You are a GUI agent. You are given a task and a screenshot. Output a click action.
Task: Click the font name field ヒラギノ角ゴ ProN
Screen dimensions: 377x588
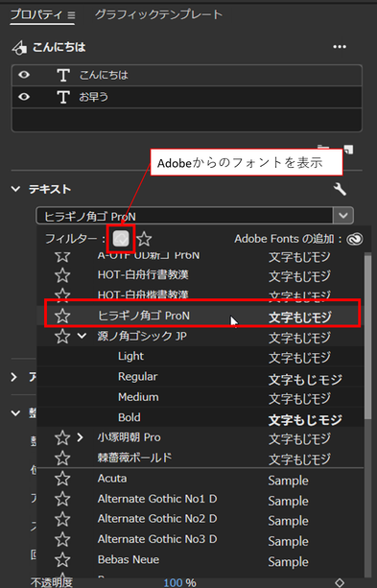pos(184,216)
